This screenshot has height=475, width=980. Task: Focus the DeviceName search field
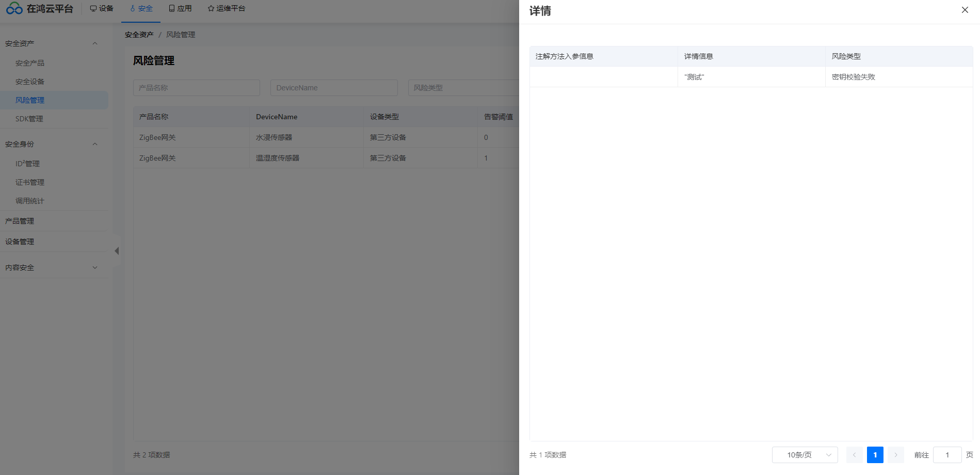334,88
